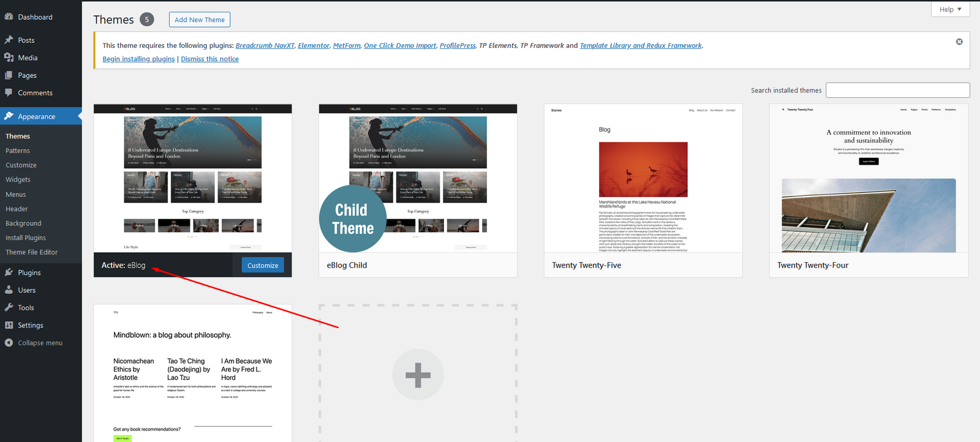Click the Add New Theme button
The height and width of the screenshot is (442, 980).
point(200,20)
